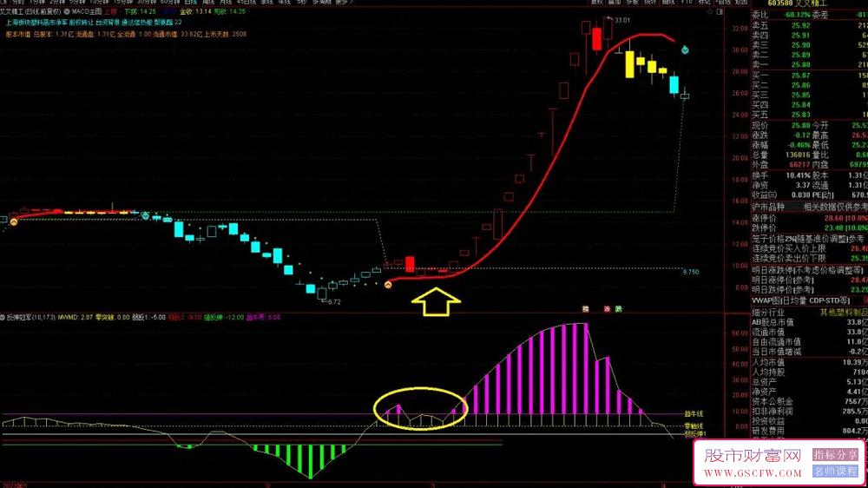Viewport: 868px width, 488px height.
Task: Click the cyan signal marker on dotted line
Action: [145, 215]
